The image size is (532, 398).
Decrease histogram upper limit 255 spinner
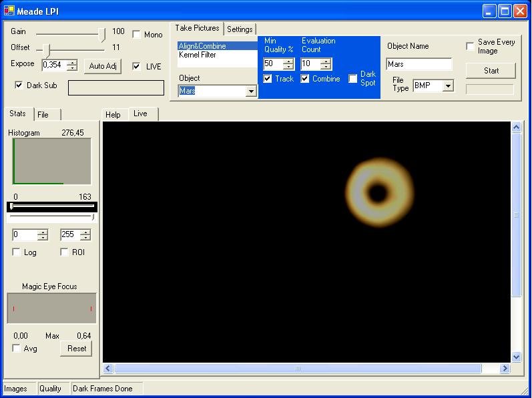85,238
